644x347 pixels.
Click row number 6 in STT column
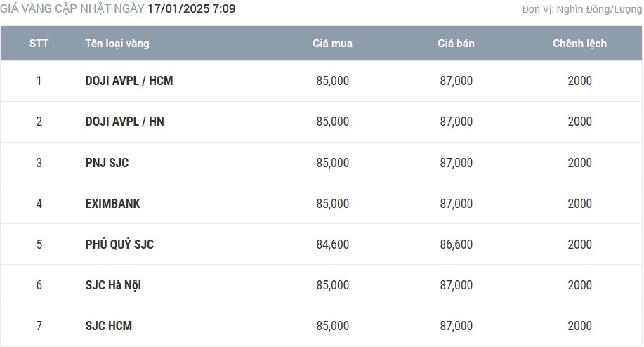pyautogui.click(x=39, y=285)
